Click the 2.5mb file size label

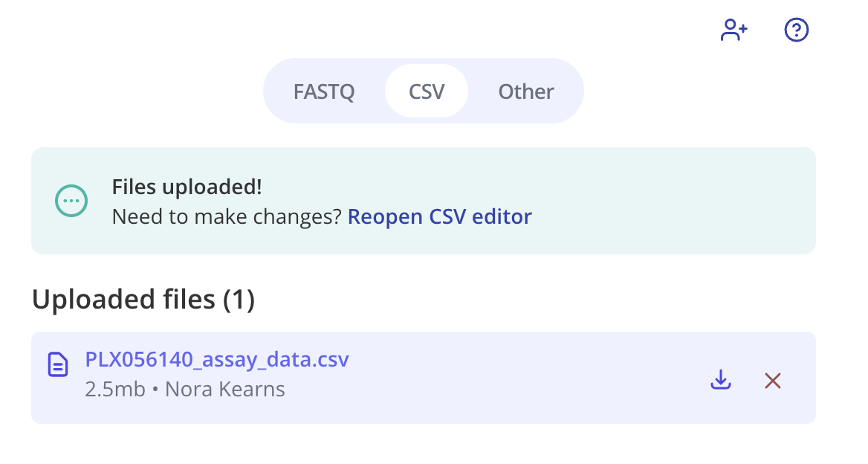tap(115, 390)
